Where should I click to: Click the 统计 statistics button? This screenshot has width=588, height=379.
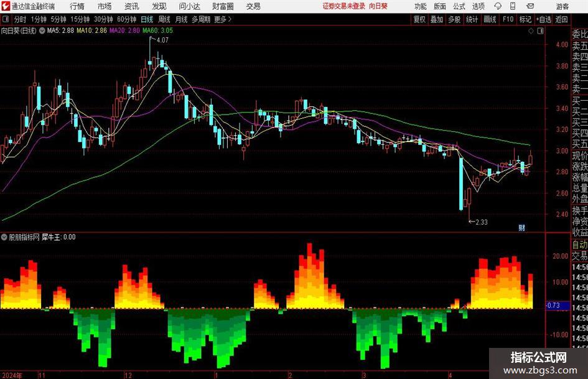(x=472, y=19)
